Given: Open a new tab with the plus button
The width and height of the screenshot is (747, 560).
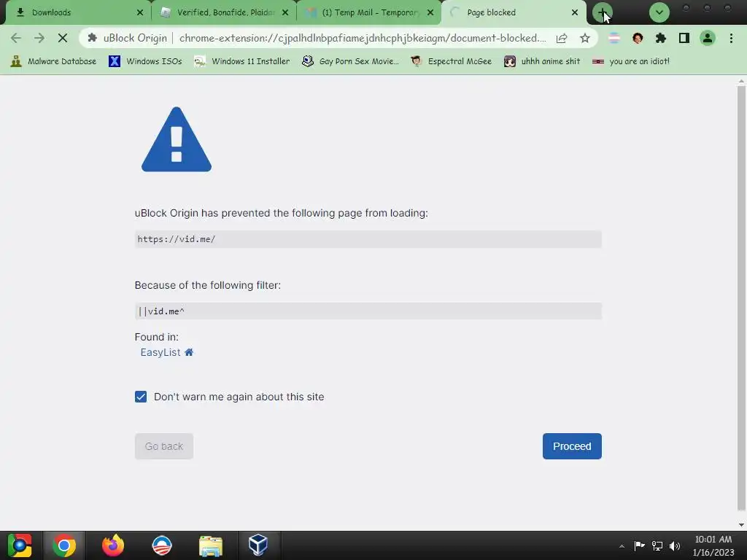Looking at the screenshot, I should click(x=602, y=12).
